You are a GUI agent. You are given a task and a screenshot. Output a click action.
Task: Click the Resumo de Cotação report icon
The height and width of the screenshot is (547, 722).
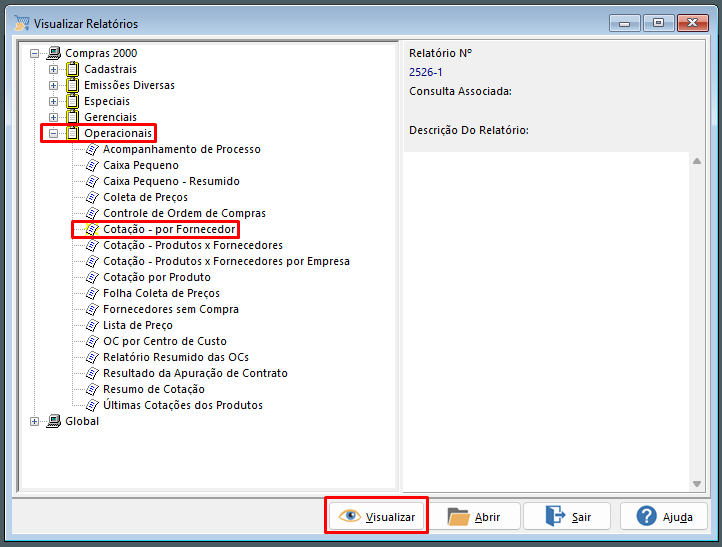coord(92,389)
